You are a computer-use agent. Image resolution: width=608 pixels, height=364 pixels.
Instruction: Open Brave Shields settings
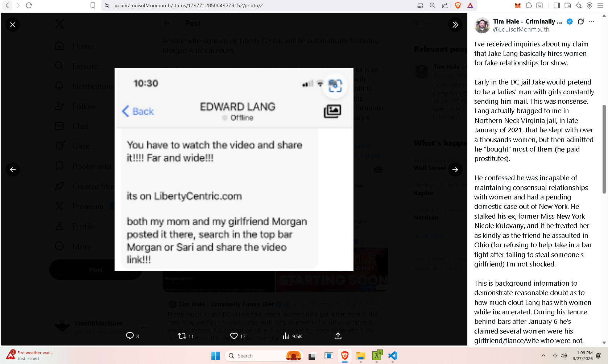tap(458, 5)
